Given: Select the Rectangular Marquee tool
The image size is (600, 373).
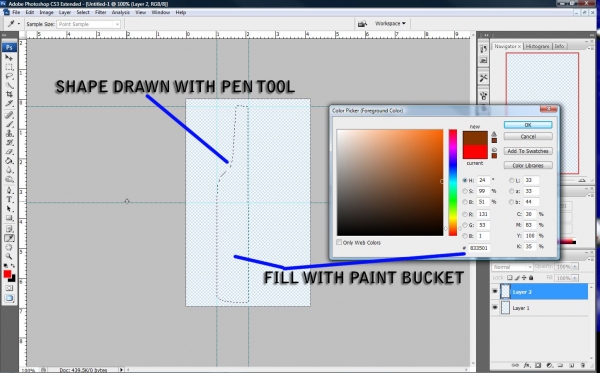Looking at the screenshot, I should point(9,67).
